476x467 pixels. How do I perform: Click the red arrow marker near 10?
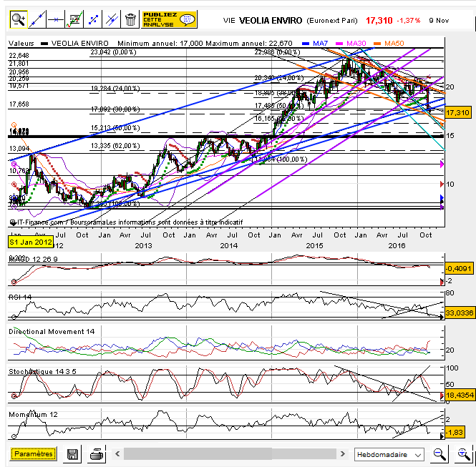442,184
